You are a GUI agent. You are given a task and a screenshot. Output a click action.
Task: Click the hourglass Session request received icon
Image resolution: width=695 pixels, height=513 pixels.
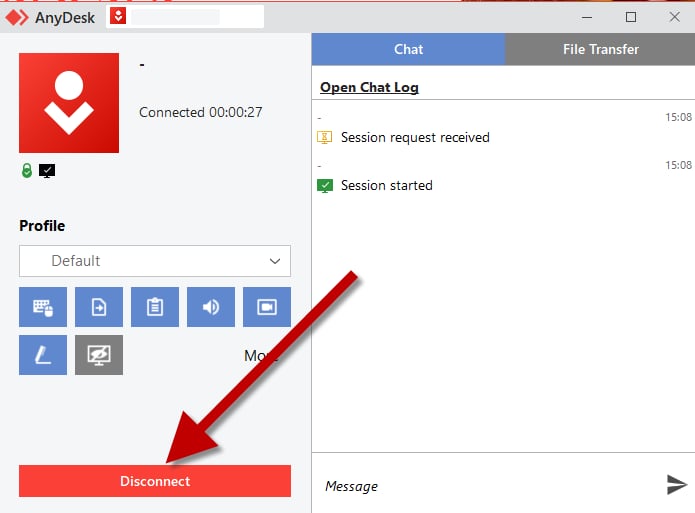click(324, 137)
